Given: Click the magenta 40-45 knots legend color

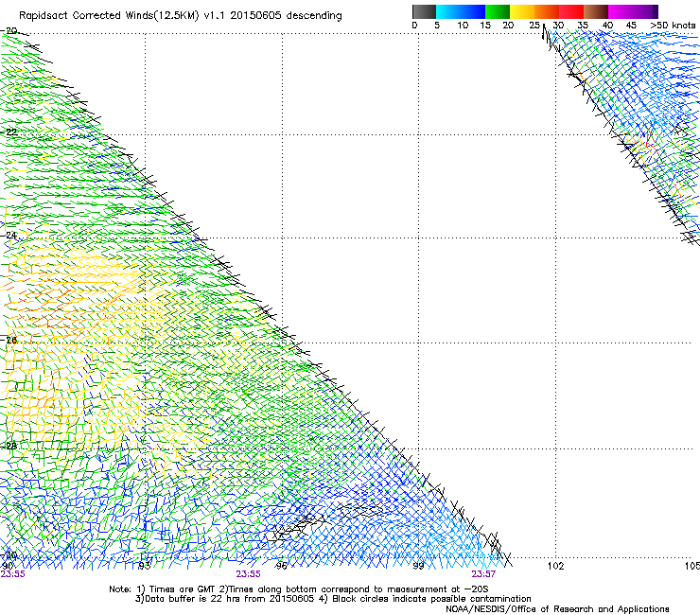Looking at the screenshot, I should tap(621, 11).
